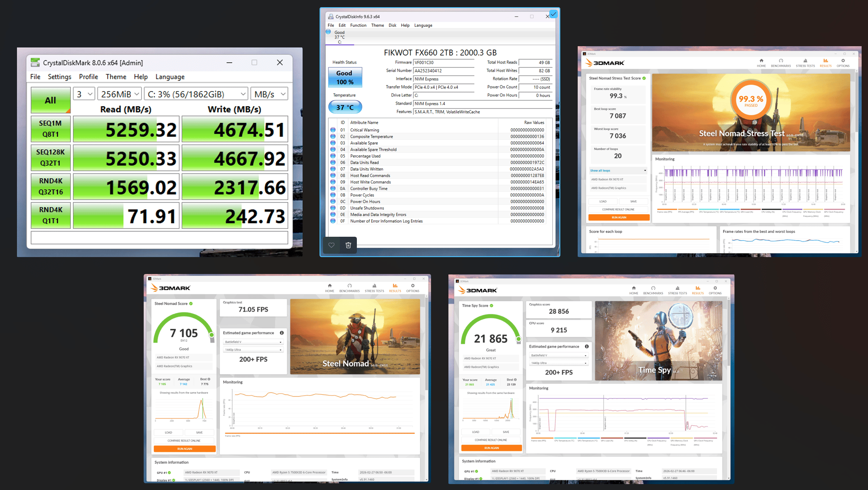Open the test count dropdown showing 3
Viewport: 868px width, 490px height.
click(x=84, y=94)
